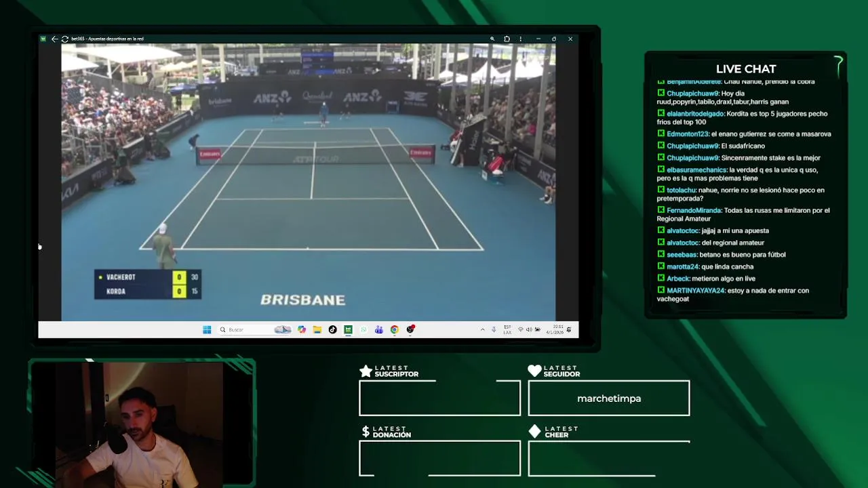Viewport: 868px width, 488px height.
Task: Open the app with red badge in taskbar
Action: pos(410,329)
